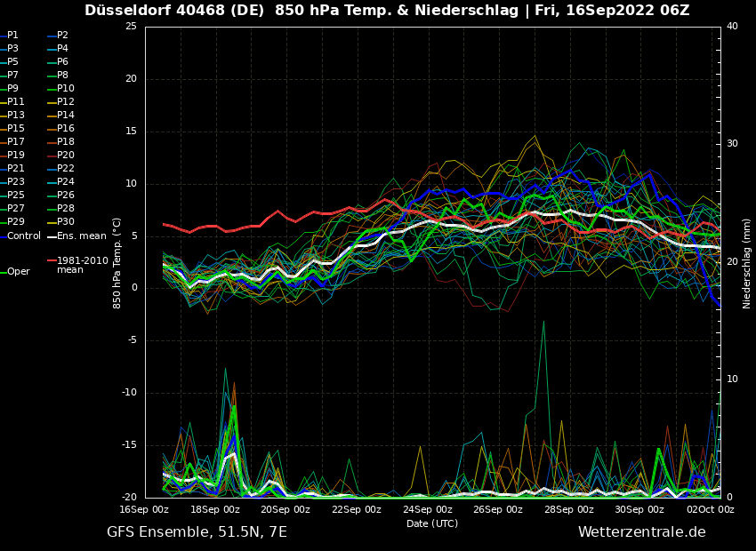Viewport: 756px width, 551px height.
Task: Select the 24Sep 00z date tick
Action: pos(428,510)
